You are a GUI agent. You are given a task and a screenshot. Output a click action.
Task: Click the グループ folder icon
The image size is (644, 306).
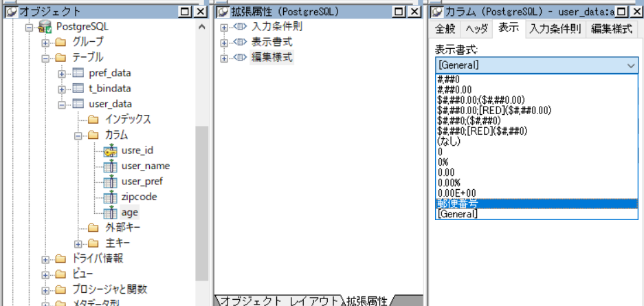(x=60, y=42)
